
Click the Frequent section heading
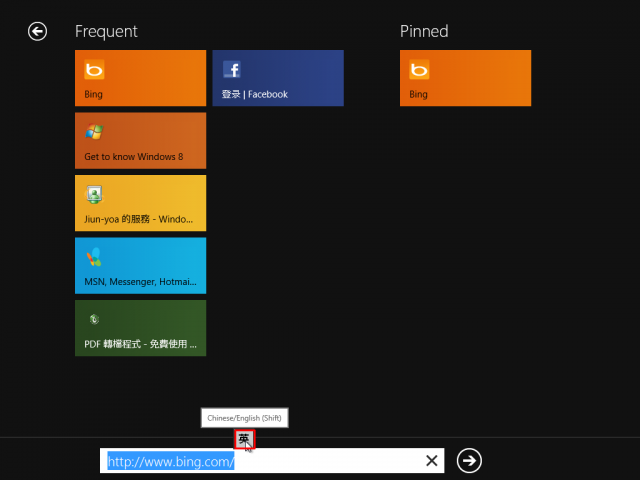106,31
